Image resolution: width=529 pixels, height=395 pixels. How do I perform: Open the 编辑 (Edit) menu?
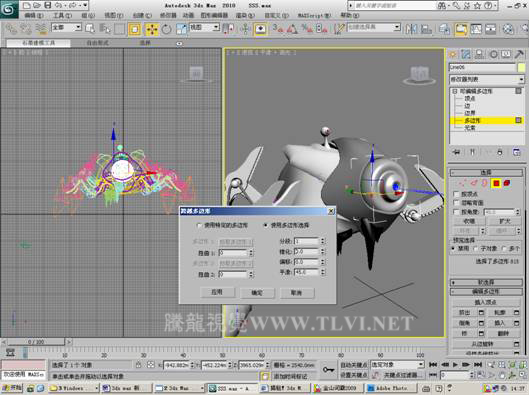coord(34,16)
